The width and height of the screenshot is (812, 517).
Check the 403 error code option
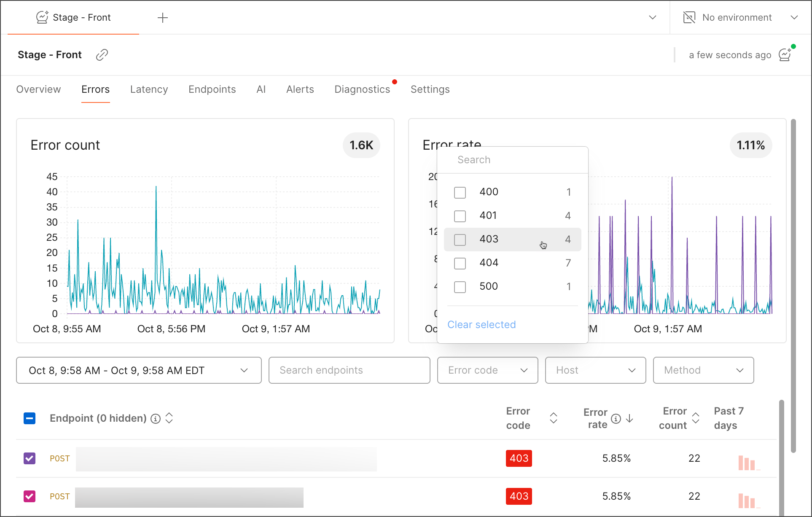click(x=460, y=240)
